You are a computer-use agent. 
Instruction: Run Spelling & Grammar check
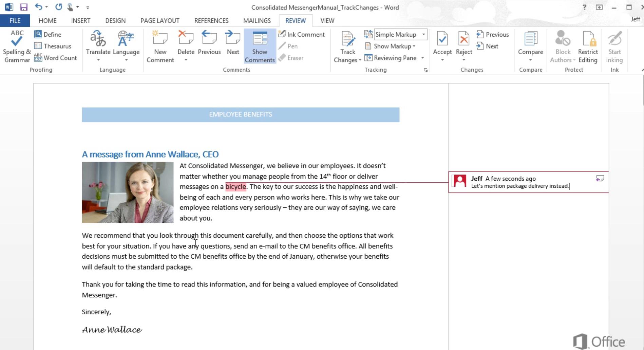point(17,47)
